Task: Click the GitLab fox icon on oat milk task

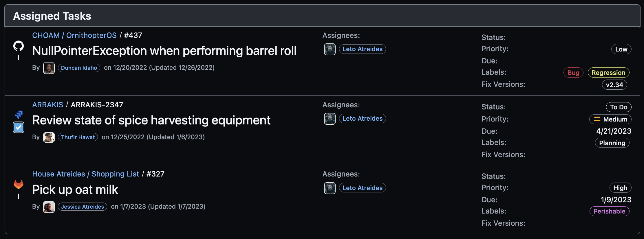Action: click(x=19, y=184)
